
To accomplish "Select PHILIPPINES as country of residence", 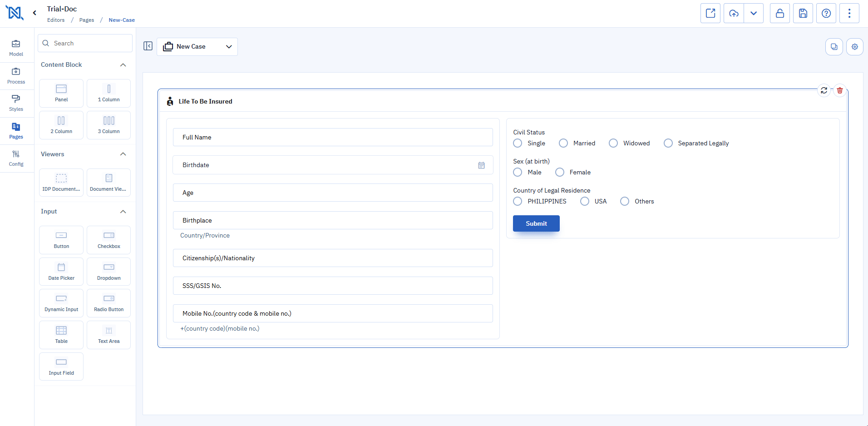I will [518, 201].
